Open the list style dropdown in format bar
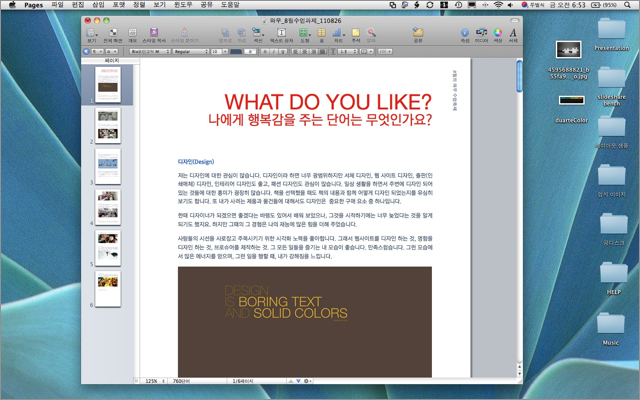Viewport: 640px width, 400px height. click(x=385, y=51)
